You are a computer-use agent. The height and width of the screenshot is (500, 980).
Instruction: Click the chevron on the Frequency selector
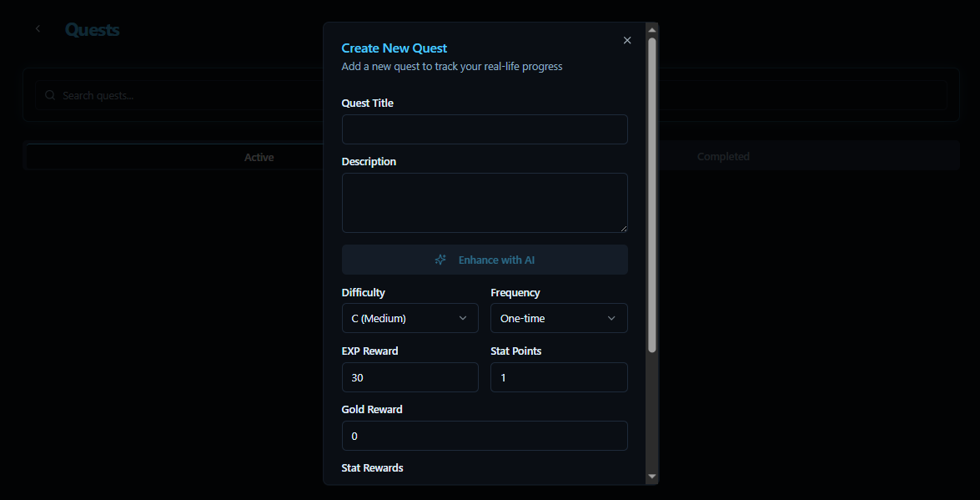click(x=612, y=318)
